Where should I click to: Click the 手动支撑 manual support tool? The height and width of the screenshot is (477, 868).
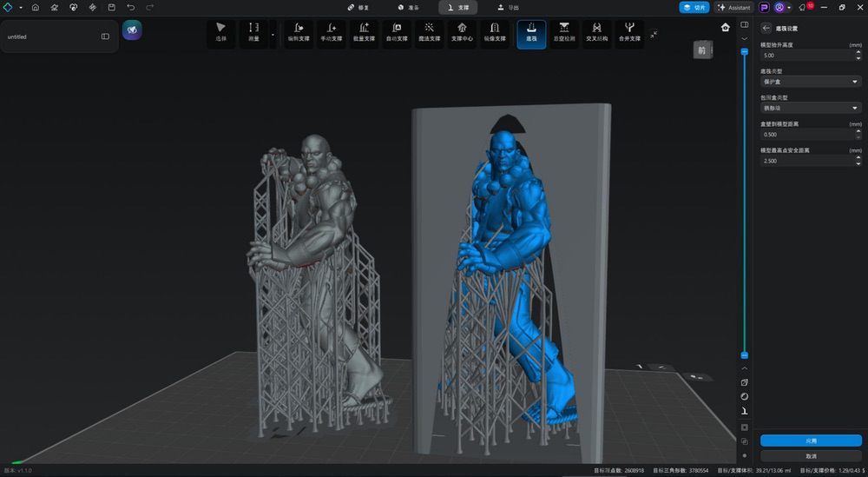pyautogui.click(x=332, y=32)
